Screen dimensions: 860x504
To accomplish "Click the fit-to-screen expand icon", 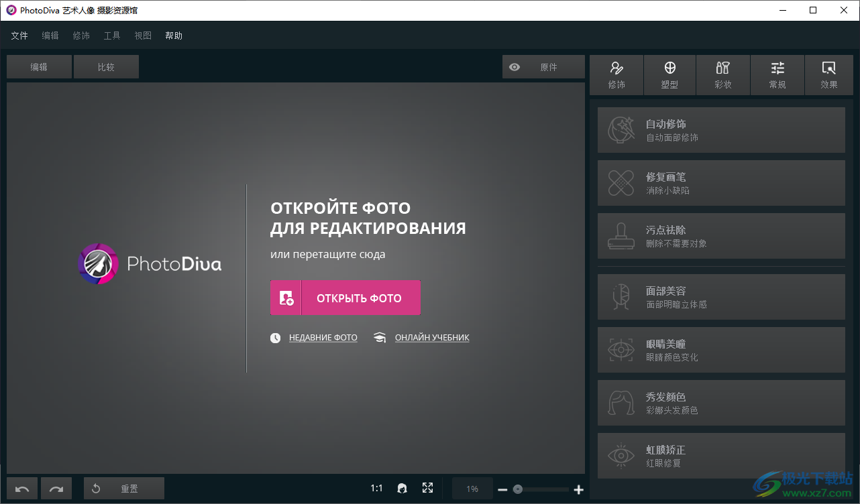I will click(427, 489).
